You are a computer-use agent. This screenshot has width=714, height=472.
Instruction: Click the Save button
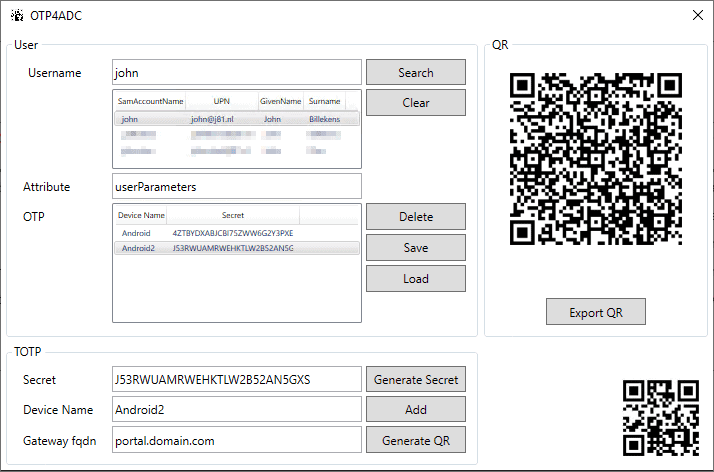point(416,248)
